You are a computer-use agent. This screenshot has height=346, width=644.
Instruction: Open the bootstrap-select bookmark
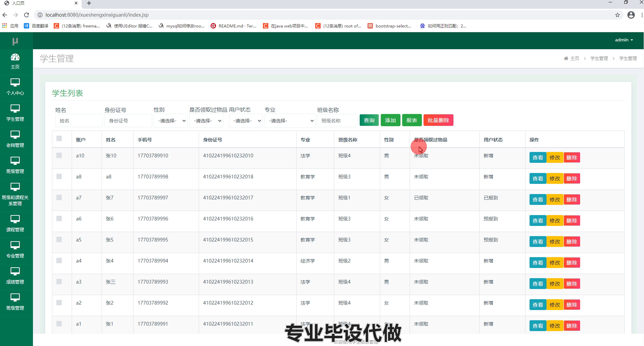pos(389,26)
